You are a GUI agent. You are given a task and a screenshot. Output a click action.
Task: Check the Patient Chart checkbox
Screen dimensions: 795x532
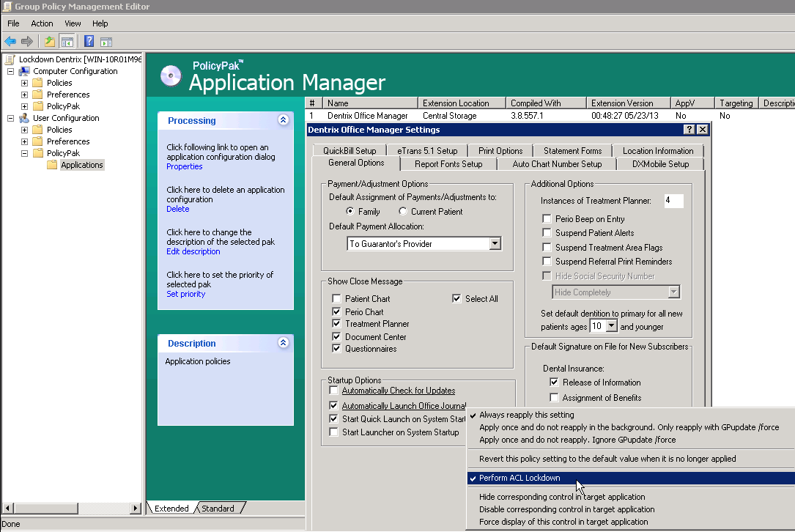coord(336,298)
